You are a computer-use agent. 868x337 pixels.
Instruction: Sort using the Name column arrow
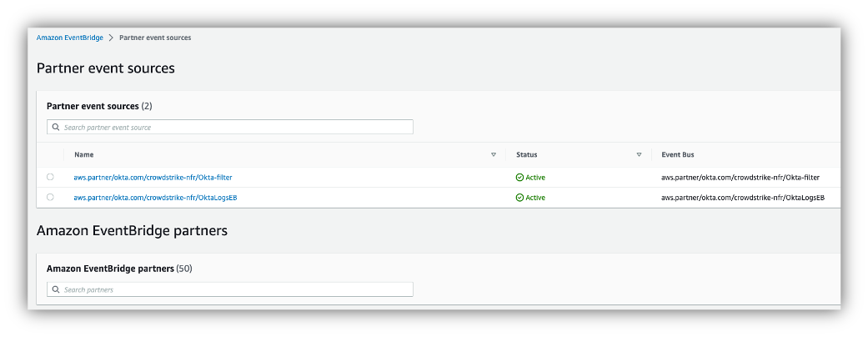click(x=494, y=154)
